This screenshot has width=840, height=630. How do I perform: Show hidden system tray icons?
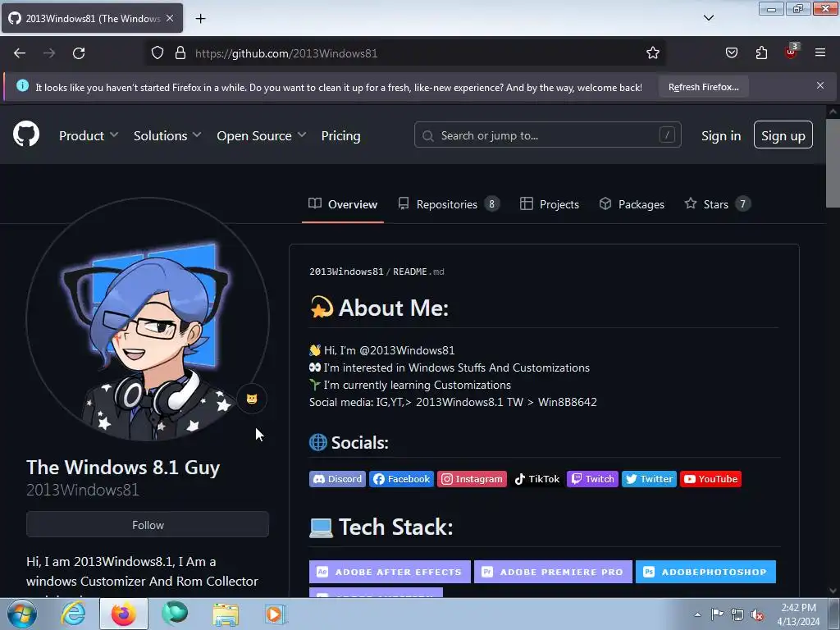pos(697,614)
